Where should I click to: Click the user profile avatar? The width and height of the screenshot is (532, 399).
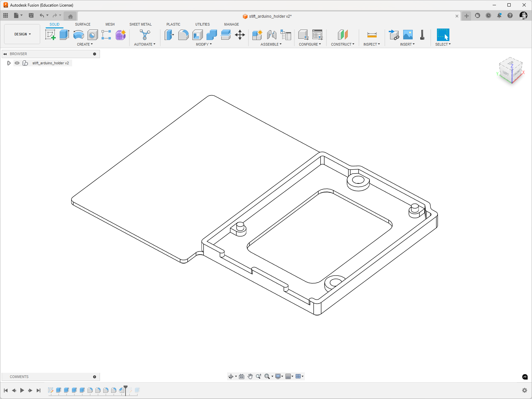[x=523, y=15]
